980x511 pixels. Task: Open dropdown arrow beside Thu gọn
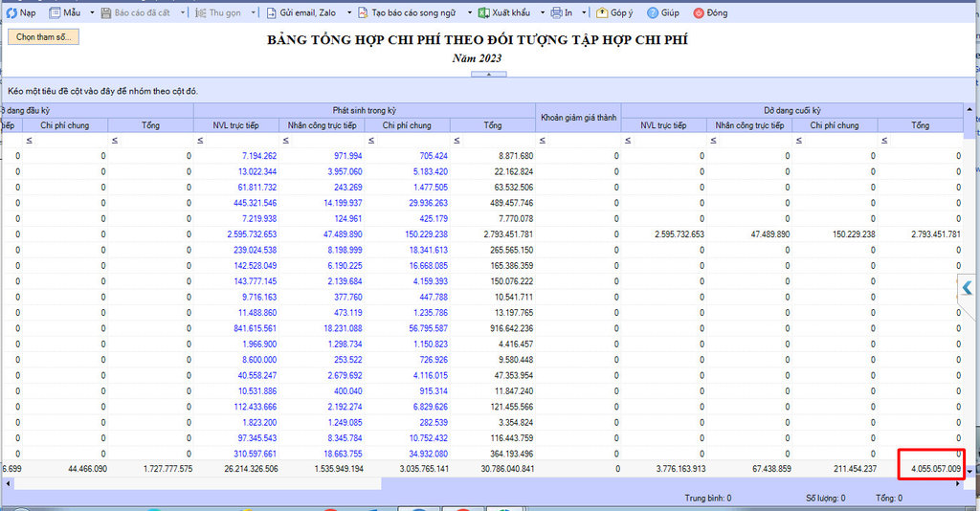[253, 12]
